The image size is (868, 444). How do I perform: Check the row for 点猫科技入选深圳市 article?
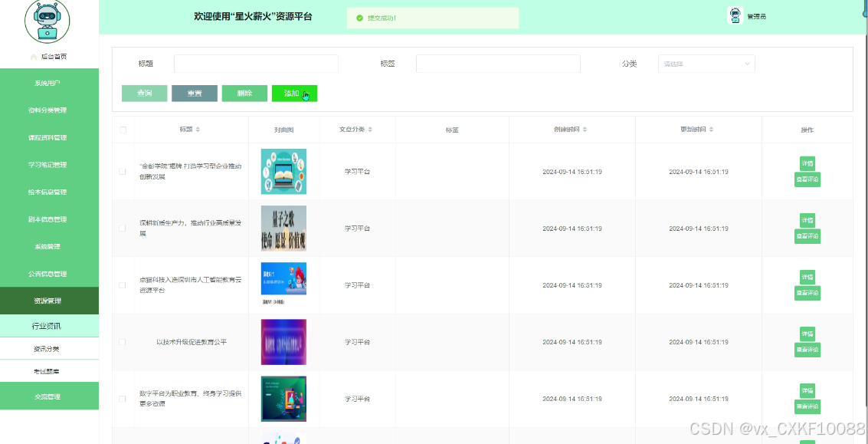123,285
